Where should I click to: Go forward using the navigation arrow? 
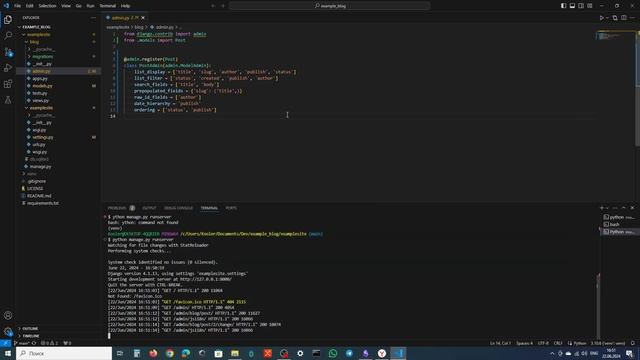pyautogui.click(x=223, y=6)
